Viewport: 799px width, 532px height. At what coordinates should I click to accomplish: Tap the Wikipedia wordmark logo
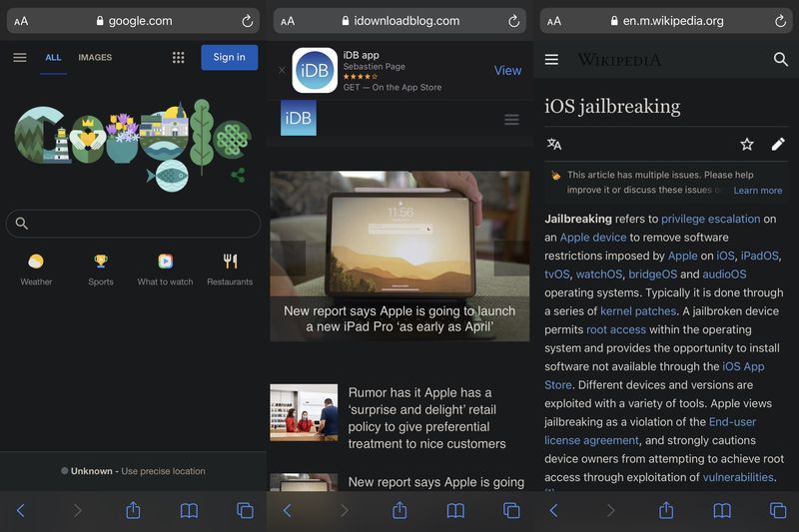coord(619,60)
